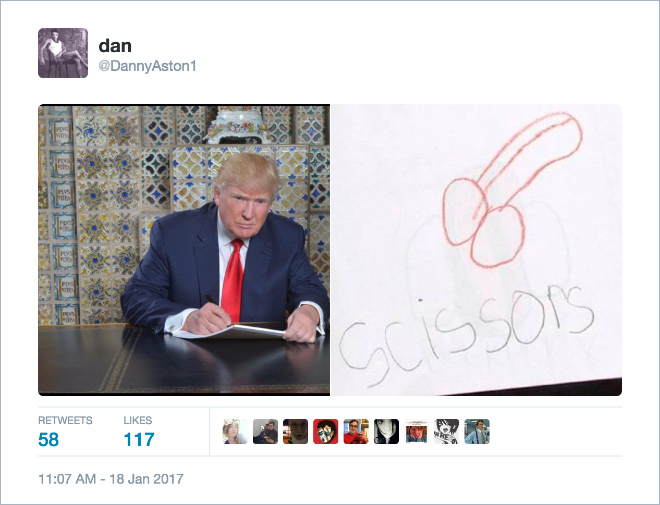Open the liker avatar of the man with suspenders
Image resolution: width=660 pixels, height=505 pixels.
pos(477,431)
